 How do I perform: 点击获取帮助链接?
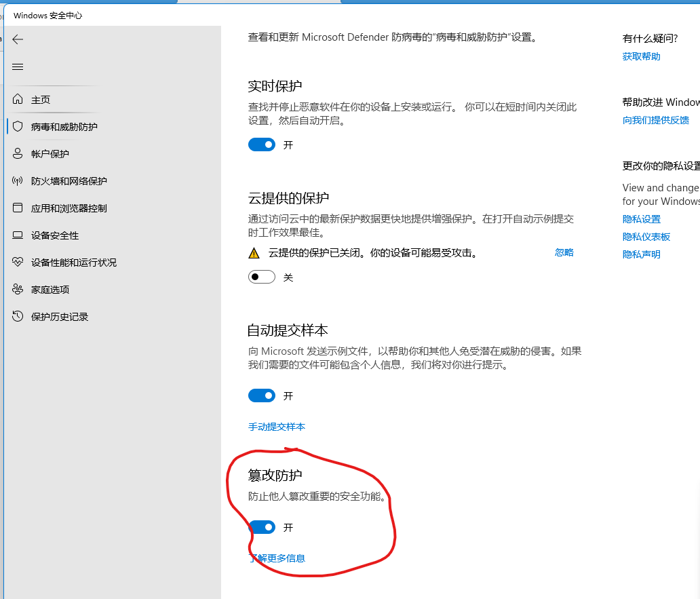pos(640,56)
